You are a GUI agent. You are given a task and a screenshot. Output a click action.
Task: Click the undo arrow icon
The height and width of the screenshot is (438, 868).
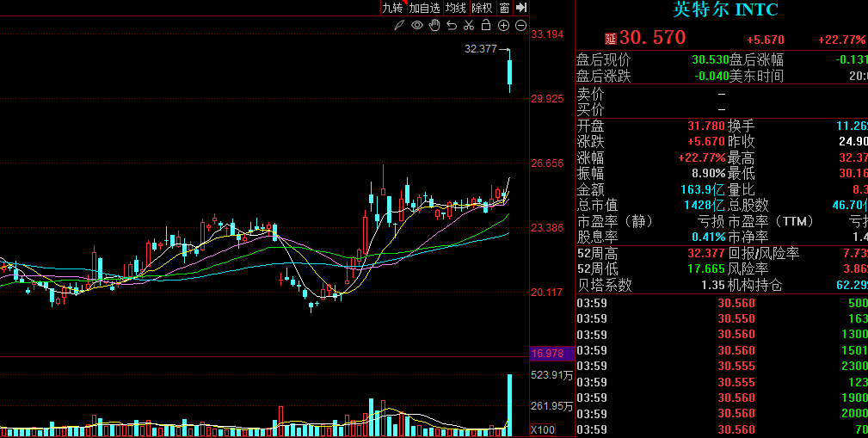point(452,26)
